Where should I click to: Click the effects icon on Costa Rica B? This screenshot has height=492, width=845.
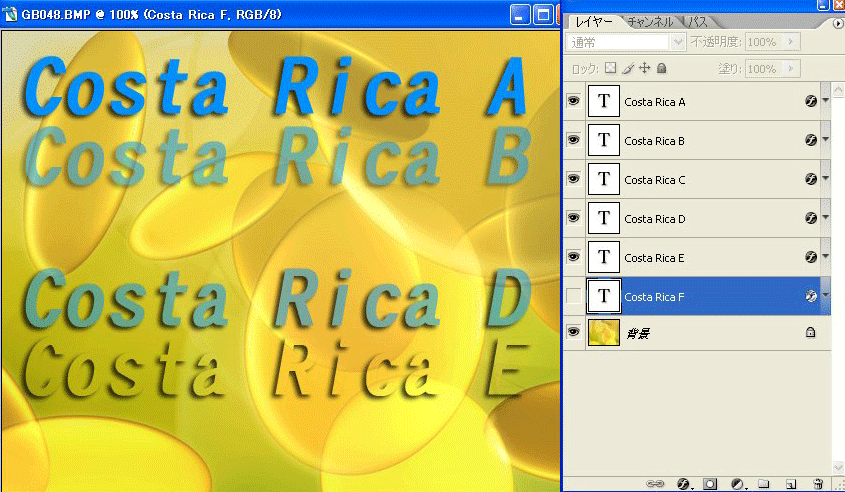[811, 140]
